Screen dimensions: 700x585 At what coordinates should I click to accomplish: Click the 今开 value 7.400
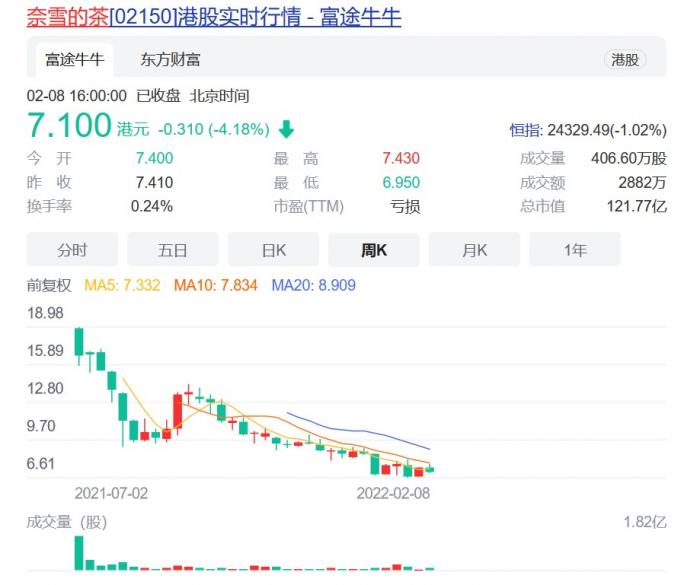point(154,158)
